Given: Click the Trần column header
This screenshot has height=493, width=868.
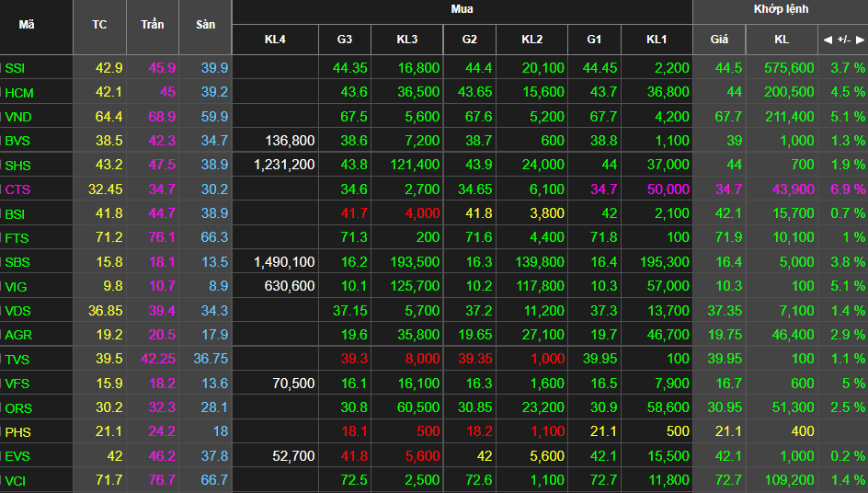Looking at the screenshot, I should tap(153, 25).
